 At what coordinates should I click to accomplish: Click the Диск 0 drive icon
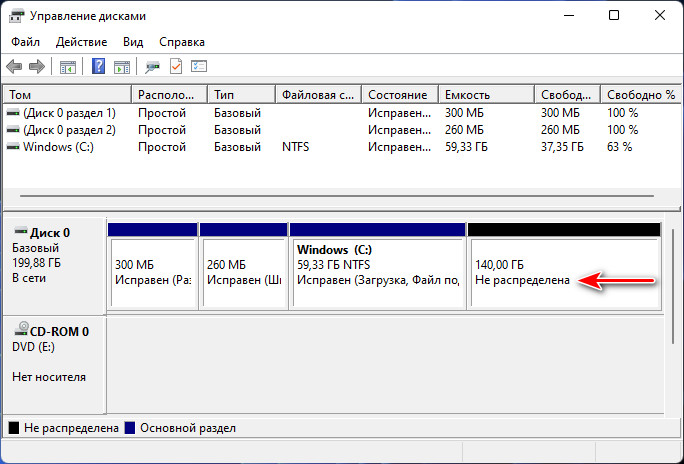(21, 231)
